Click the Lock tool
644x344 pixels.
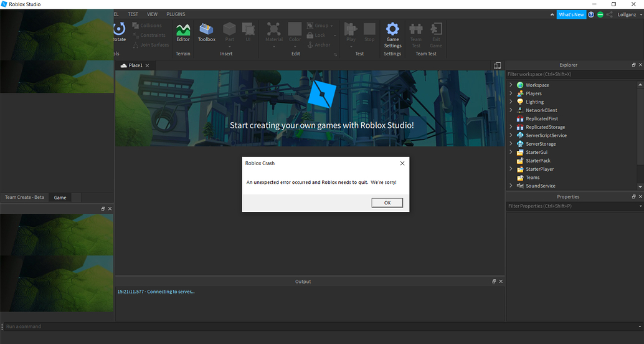tap(316, 36)
